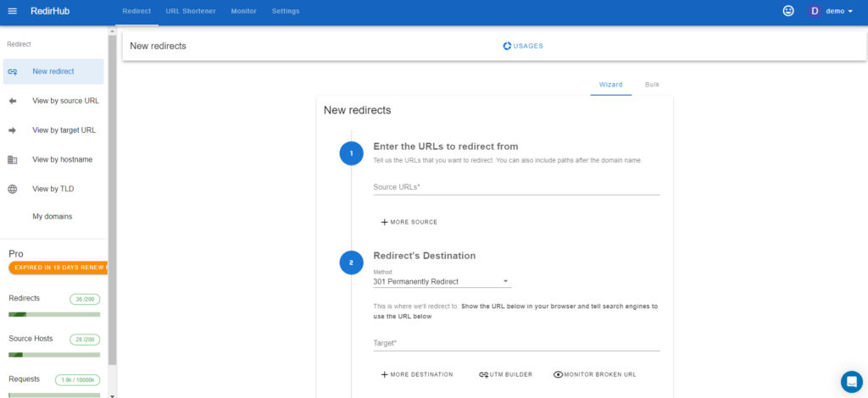Click the Source Hosts 28/200 badge
This screenshot has height=398, width=868.
85,340
